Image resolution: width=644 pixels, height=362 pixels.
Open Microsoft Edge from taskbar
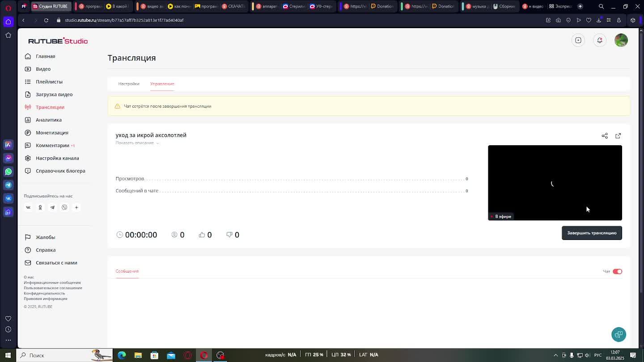122,355
